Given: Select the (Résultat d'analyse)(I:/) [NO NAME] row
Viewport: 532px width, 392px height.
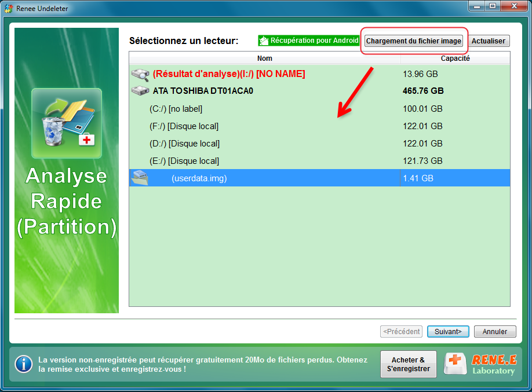Looking at the screenshot, I should pos(320,74).
